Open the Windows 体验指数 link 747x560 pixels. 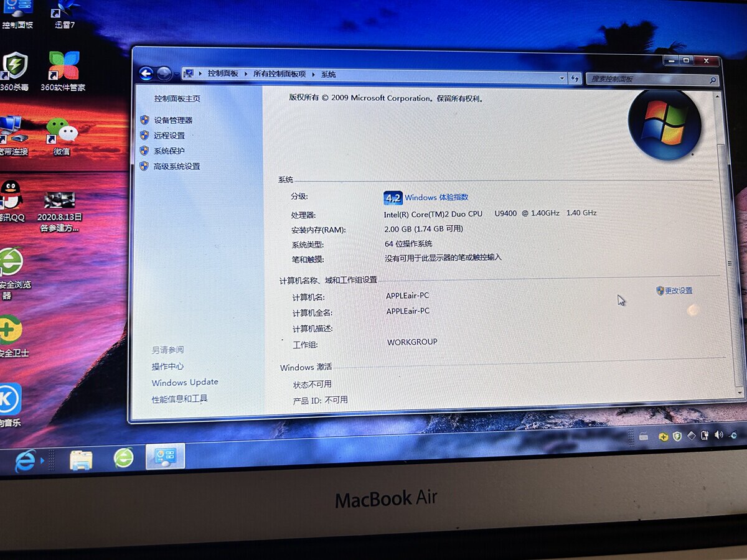(436, 197)
